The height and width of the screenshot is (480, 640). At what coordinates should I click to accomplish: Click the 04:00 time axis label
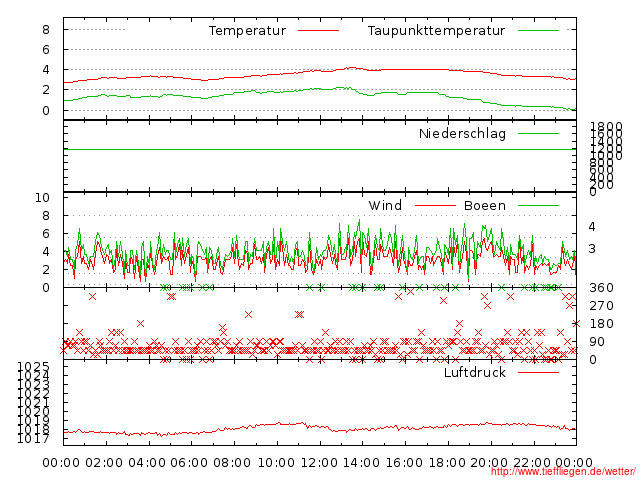click(x=147, y=462)
